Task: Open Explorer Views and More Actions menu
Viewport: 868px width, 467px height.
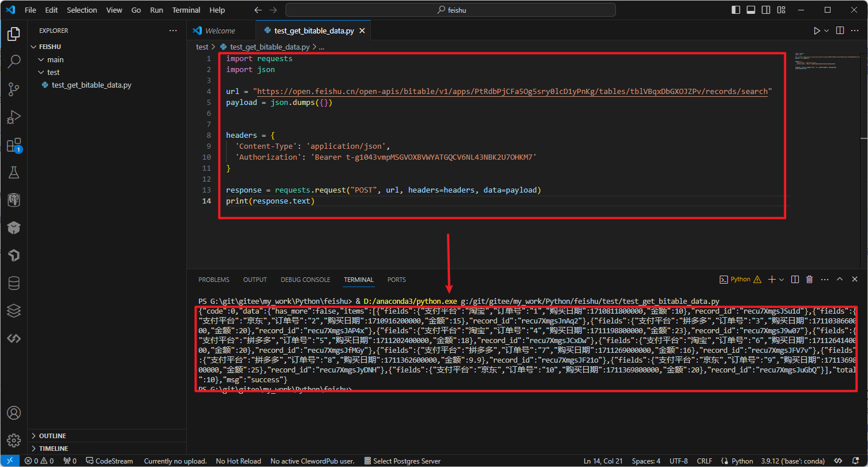Action: (x=174, y=31)
